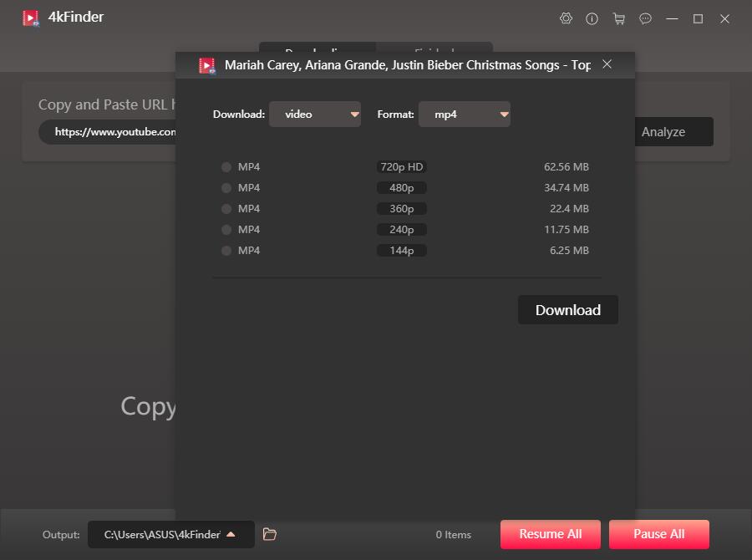Image resolution: width=752 pixels, height=560 pixels.
Task: Select the MP4 144p radio button
Action: (x=226, y=251)
